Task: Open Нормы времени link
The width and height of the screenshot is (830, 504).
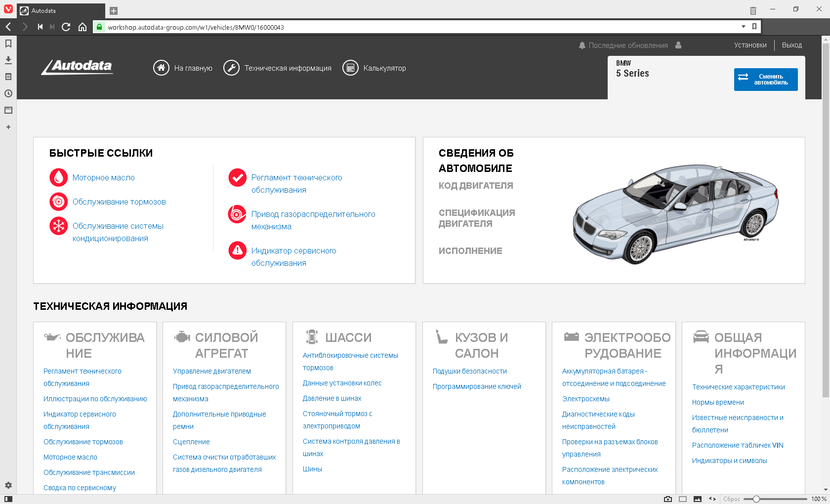Action: coord(718,402)
